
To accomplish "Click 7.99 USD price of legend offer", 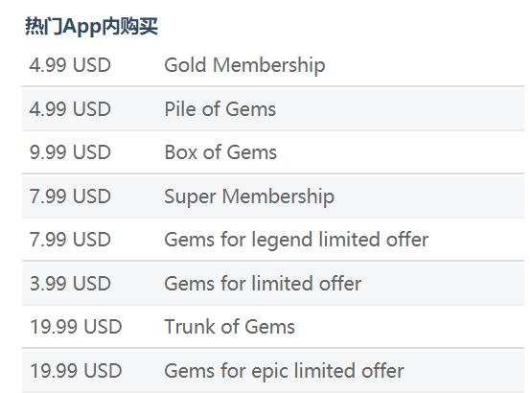I will [70, 240].
